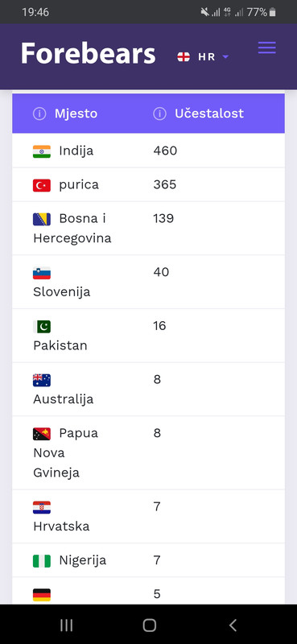Sort by the Učestalost column header

(x=209, y=114)
